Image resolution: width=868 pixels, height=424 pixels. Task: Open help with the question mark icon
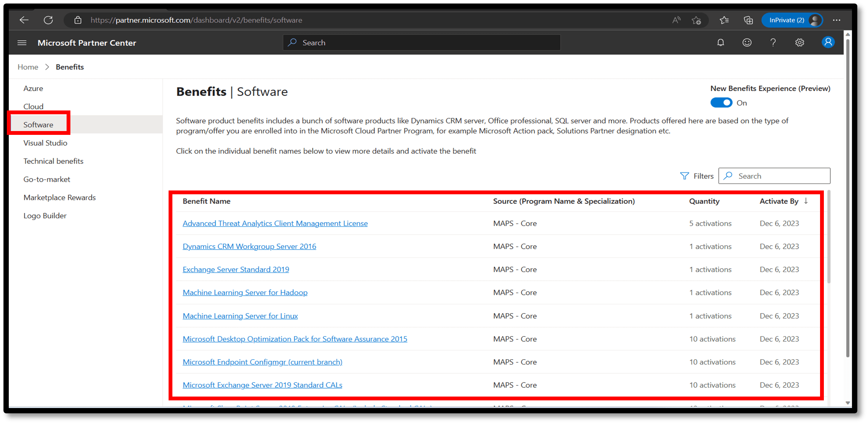tap(773, 42)
